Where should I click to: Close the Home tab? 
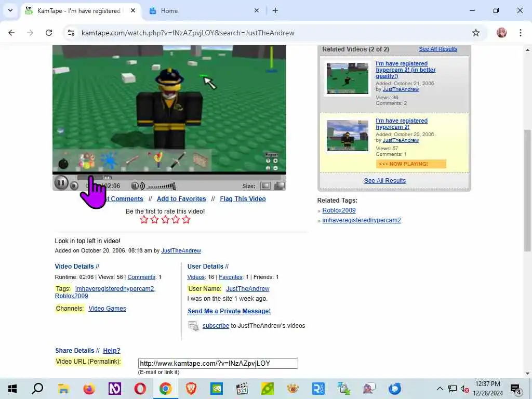coord(257,10)
